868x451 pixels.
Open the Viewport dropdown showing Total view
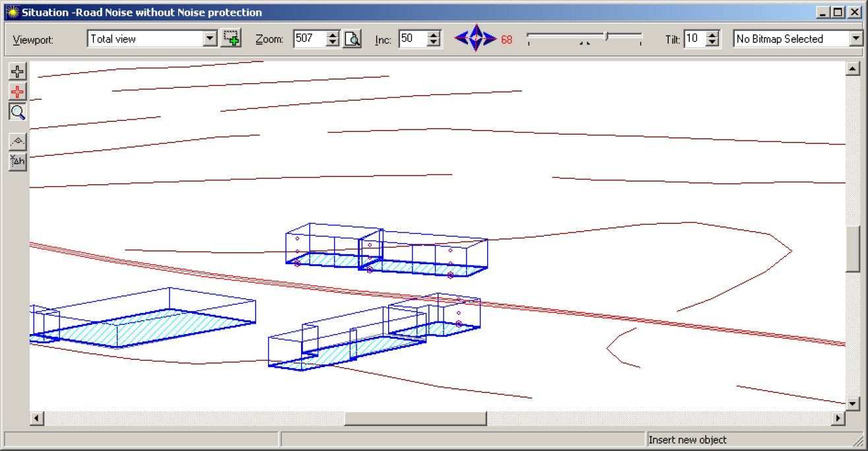152,39
